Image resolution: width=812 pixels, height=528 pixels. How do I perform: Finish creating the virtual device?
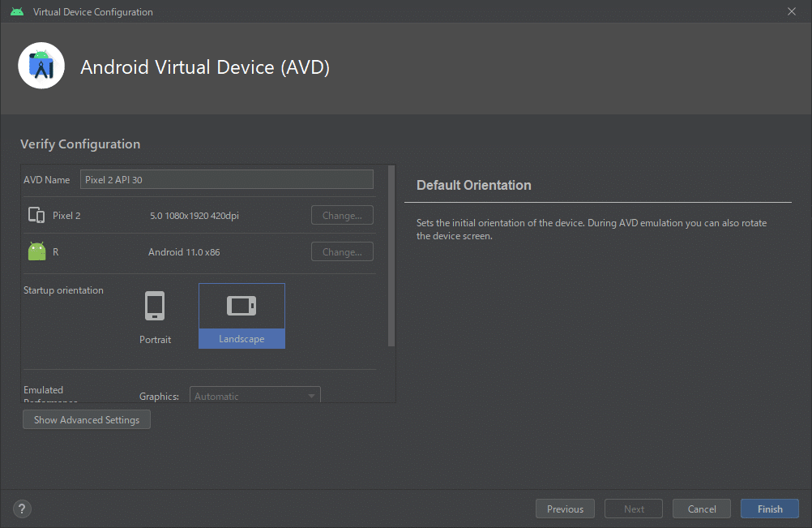[770, 509]
